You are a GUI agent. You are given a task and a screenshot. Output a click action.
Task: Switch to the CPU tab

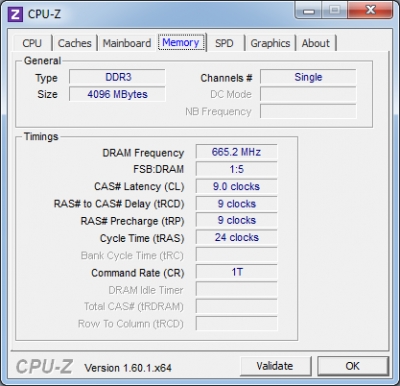(32, 43)
